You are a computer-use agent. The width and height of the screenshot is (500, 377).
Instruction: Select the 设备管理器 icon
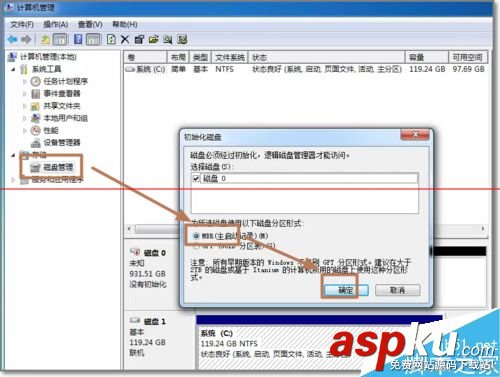[35, 143]
